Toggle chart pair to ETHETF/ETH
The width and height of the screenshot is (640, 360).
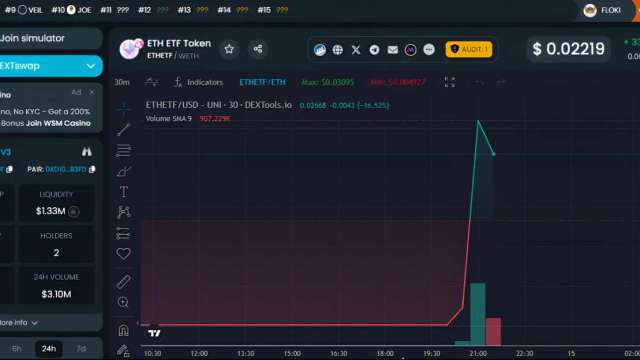tap(262, 82)
